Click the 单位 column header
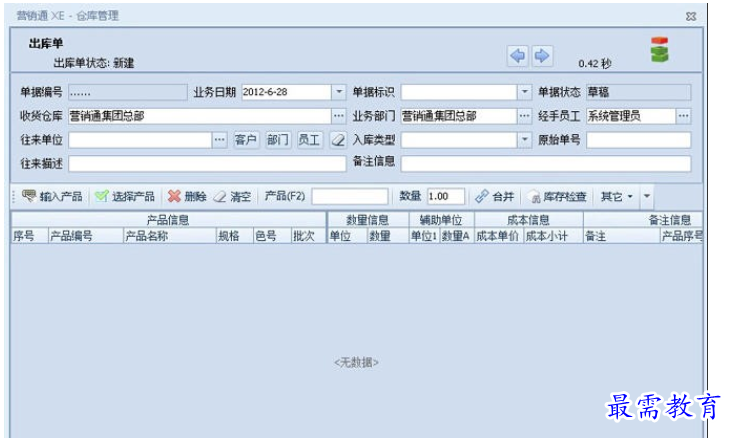This screenshot has width=729, height=438. pyautogui.click(x=347, y=236)
